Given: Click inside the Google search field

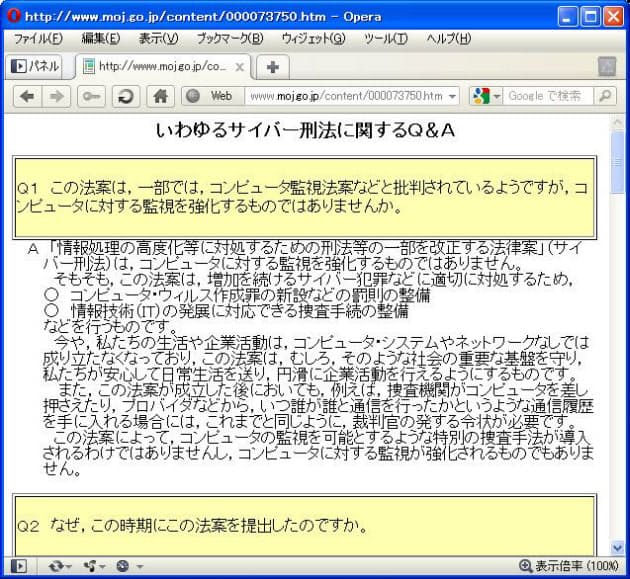Looking at the screenshot, I should 545,96.
